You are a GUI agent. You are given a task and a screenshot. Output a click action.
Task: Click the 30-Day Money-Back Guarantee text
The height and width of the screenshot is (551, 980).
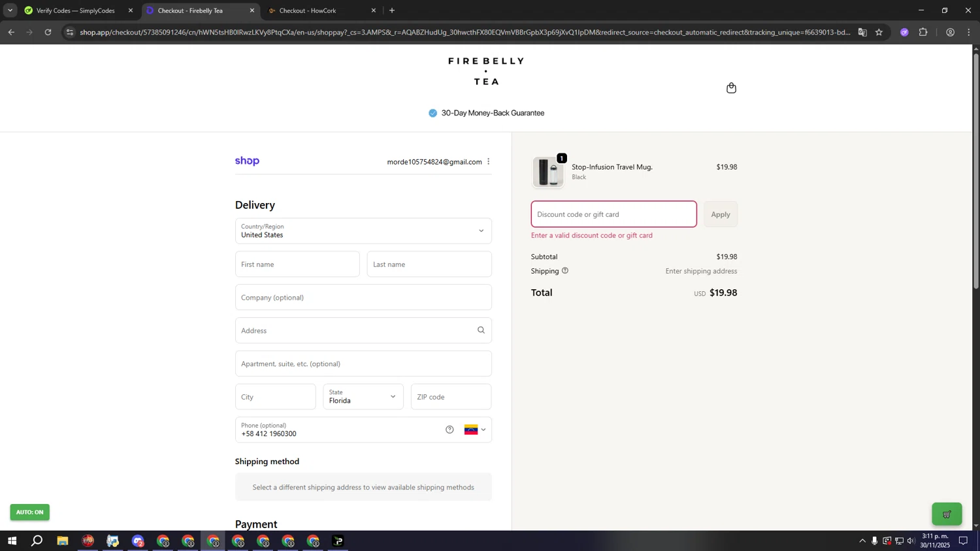tap(493, 113)
